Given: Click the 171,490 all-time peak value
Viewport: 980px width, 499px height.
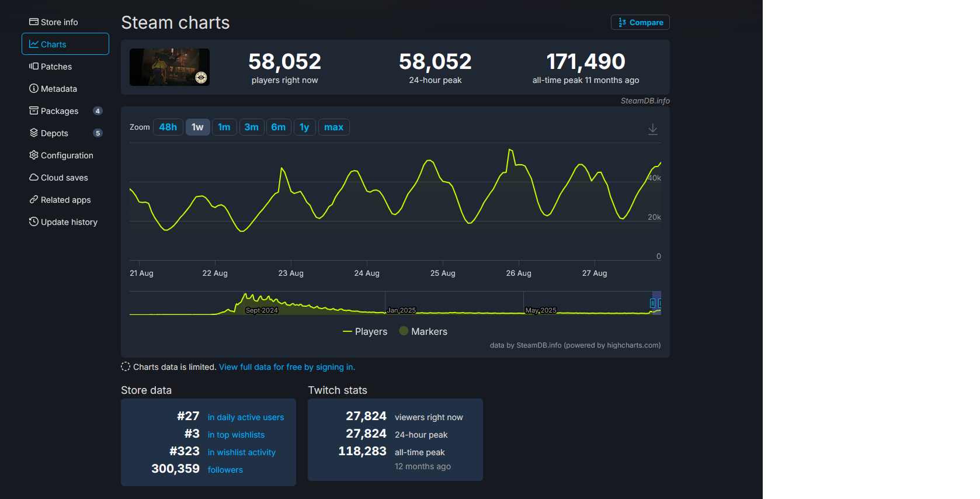Looking at the screenshot, I should (586, 61).
